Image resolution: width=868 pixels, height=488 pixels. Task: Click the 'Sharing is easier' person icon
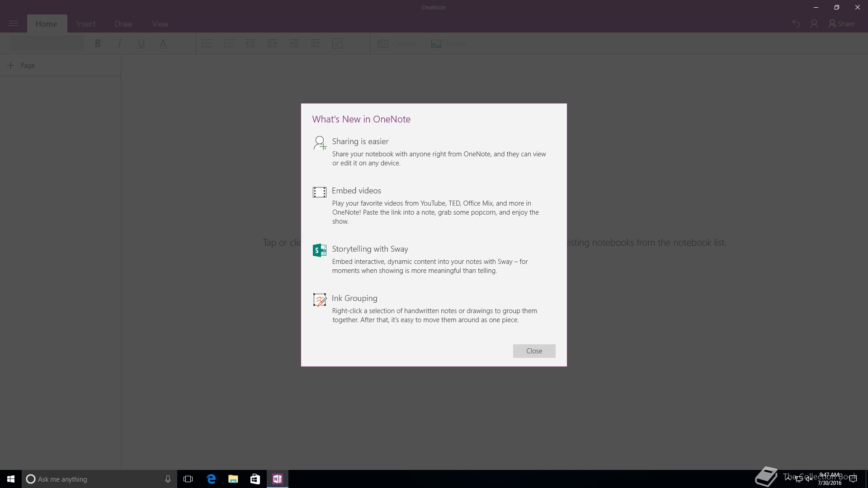320,143
